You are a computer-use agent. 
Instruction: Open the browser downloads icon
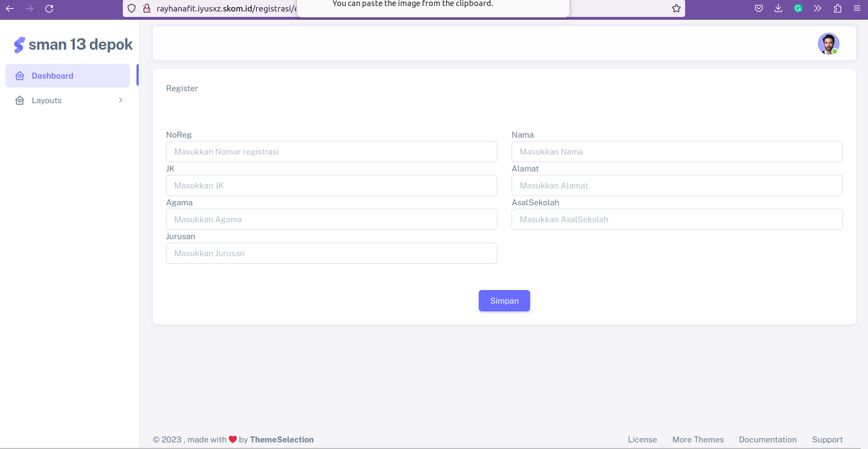point(778,8)
